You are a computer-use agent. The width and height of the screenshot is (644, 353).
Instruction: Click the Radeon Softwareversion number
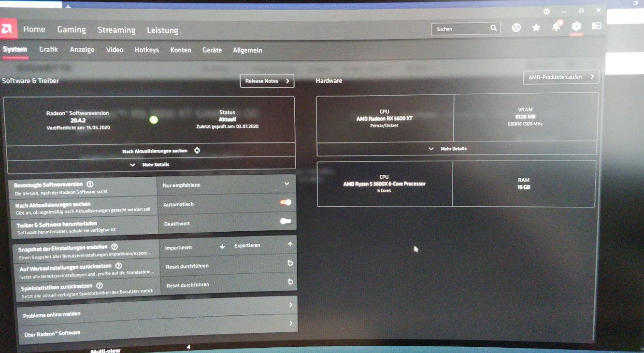click(x=78, y=121)
